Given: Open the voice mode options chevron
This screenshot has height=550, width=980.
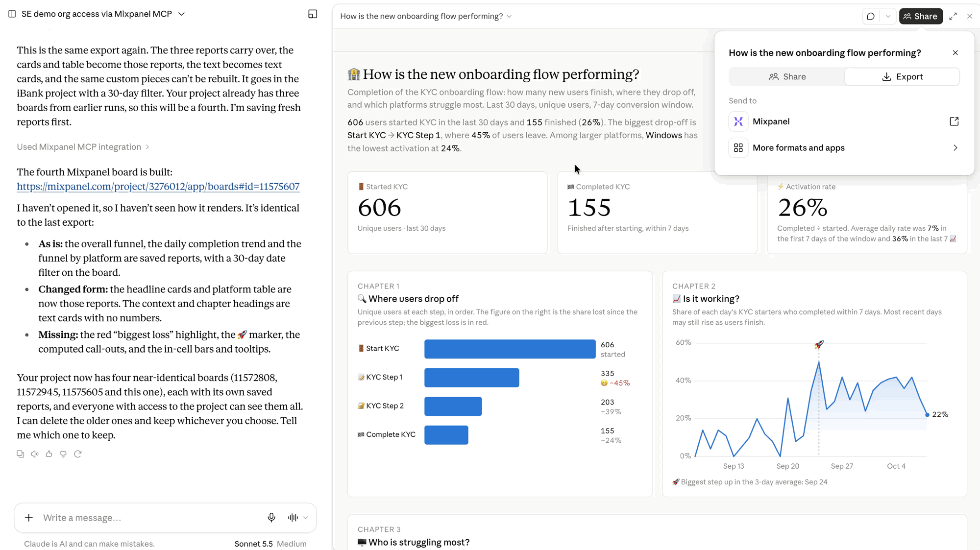Looking at the screenshot, I should point(306,518).
